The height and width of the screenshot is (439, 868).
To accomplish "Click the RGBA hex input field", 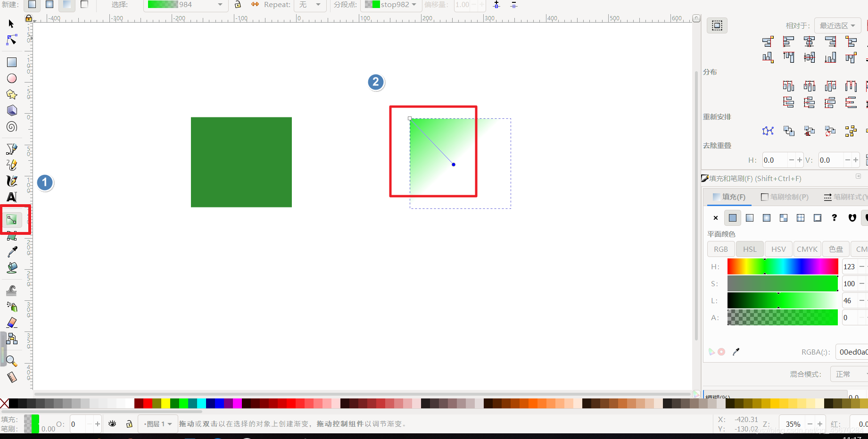I will [x=852, y=352].
